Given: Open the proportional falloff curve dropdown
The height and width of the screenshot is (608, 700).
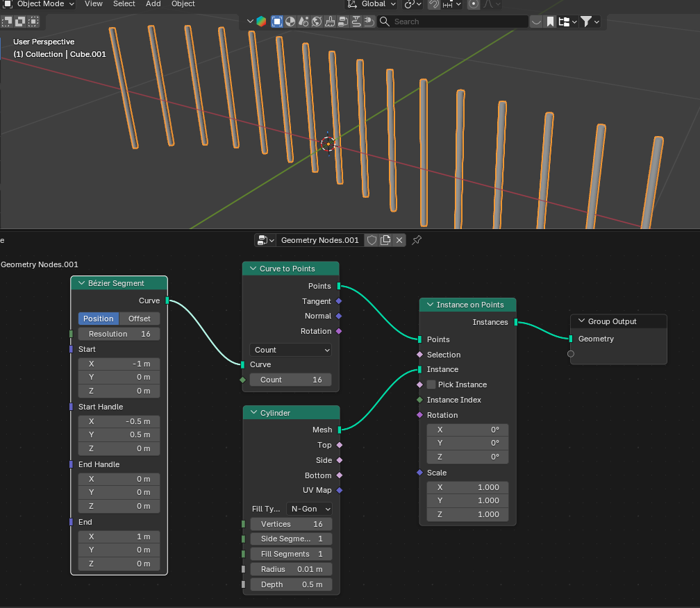Looking at the screenshot, I should pyautogui.click(x=492, y=4).
